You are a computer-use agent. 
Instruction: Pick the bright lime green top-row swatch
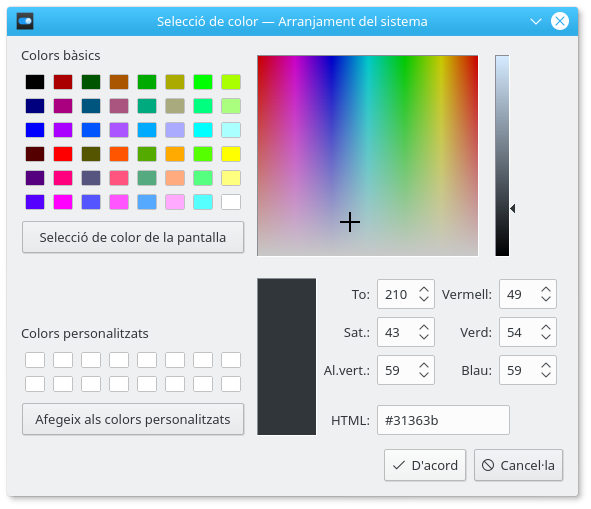203,82
